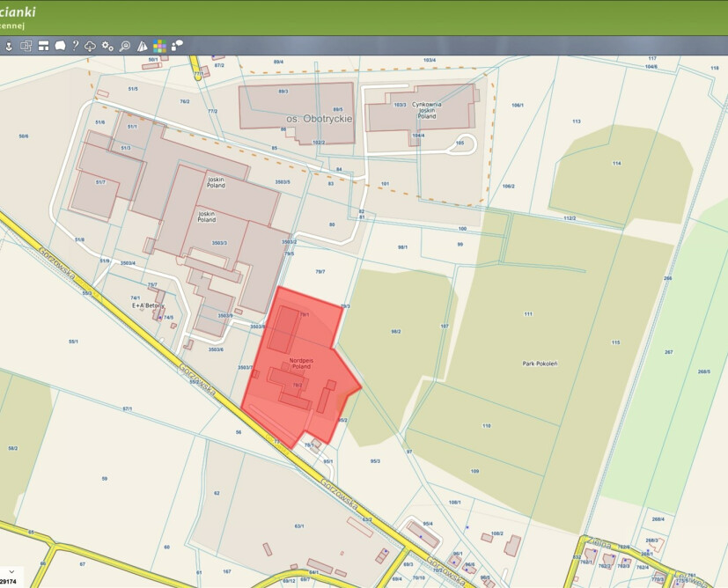Click the cloud download icon
728x588 pixels.
tap(91, 46)
